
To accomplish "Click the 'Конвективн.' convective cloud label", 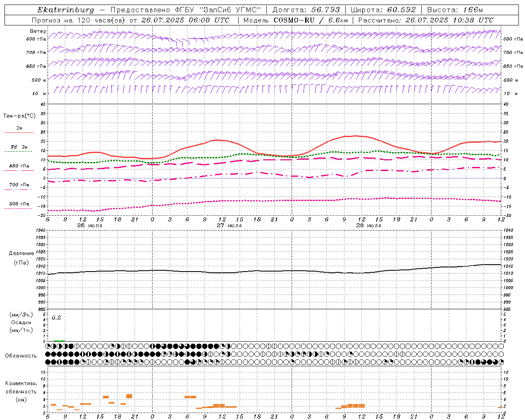I will pos(21,383).
